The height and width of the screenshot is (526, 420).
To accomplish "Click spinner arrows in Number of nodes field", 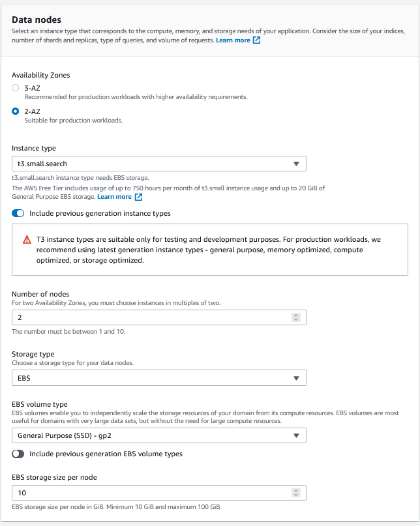I will click(296, 317).
